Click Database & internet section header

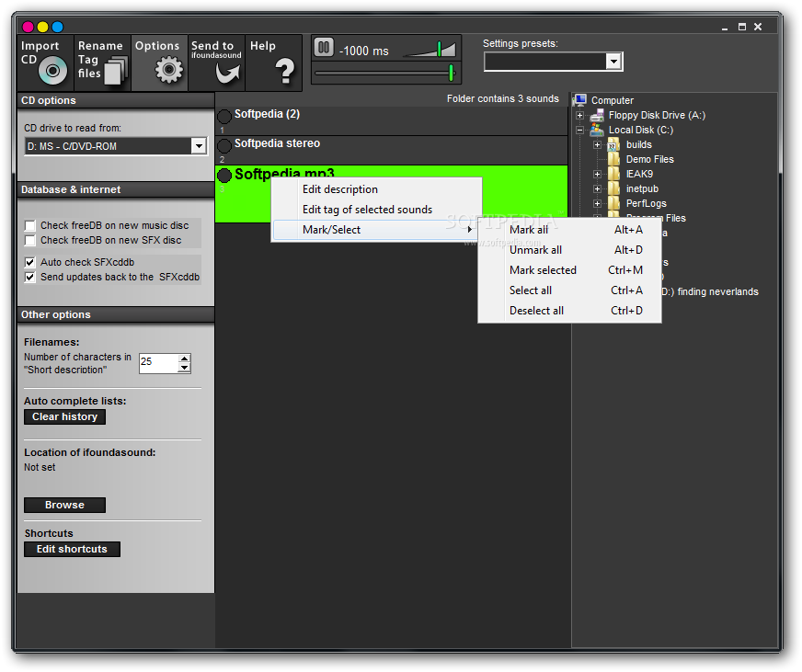116,189
